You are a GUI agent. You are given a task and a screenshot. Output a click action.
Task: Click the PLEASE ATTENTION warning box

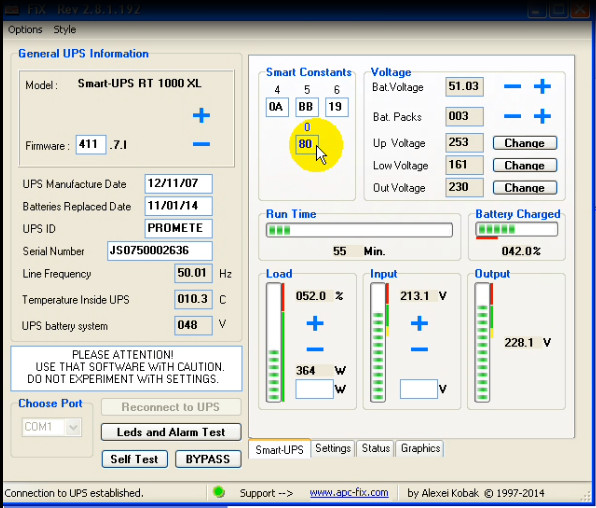click(x=126, y=368)
